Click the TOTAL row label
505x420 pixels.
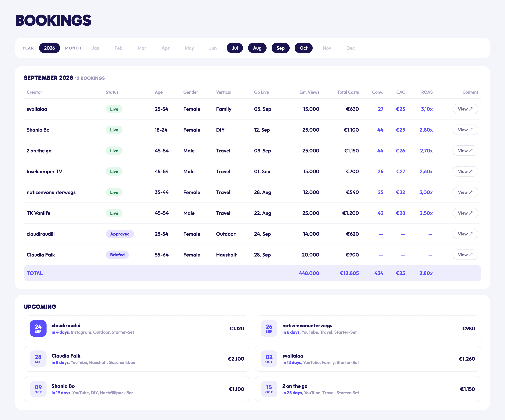(35, 273)
